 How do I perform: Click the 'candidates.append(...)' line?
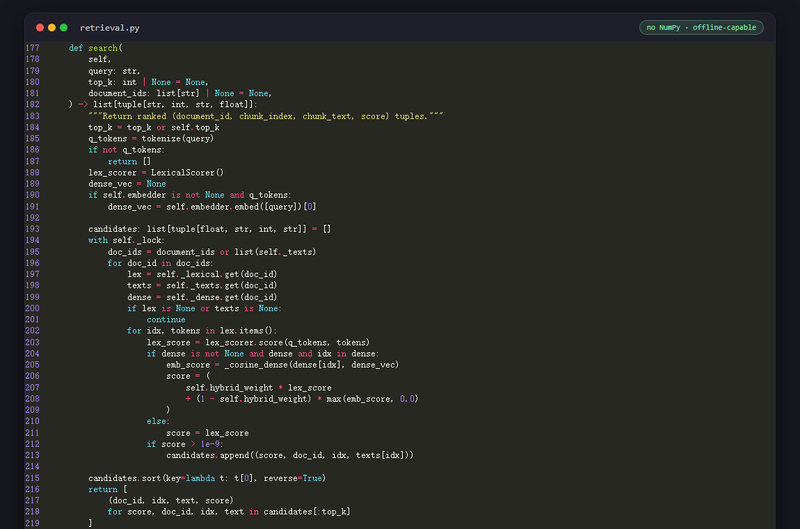tap(290, 456)
